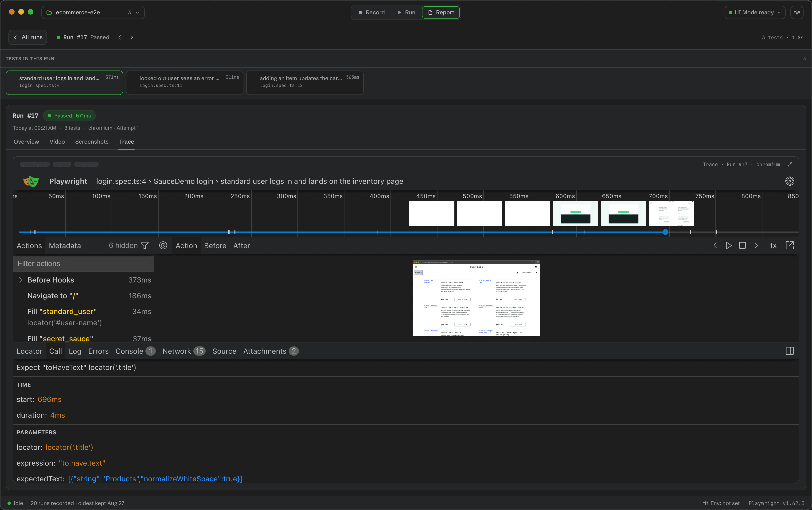Image resolution: width=812 pixels, height=510 pixels.
Task: Open trace viewer settings gear
Action: (790, 181)
